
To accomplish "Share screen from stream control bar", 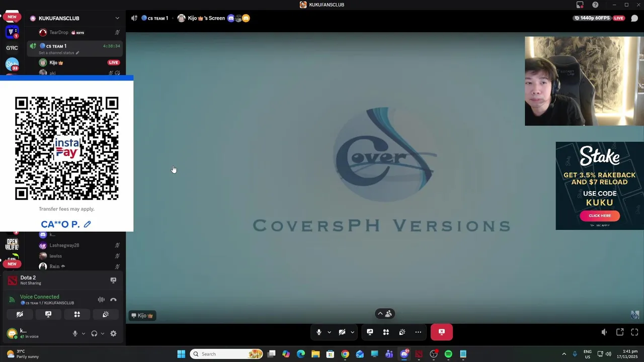I will point(370,332).
